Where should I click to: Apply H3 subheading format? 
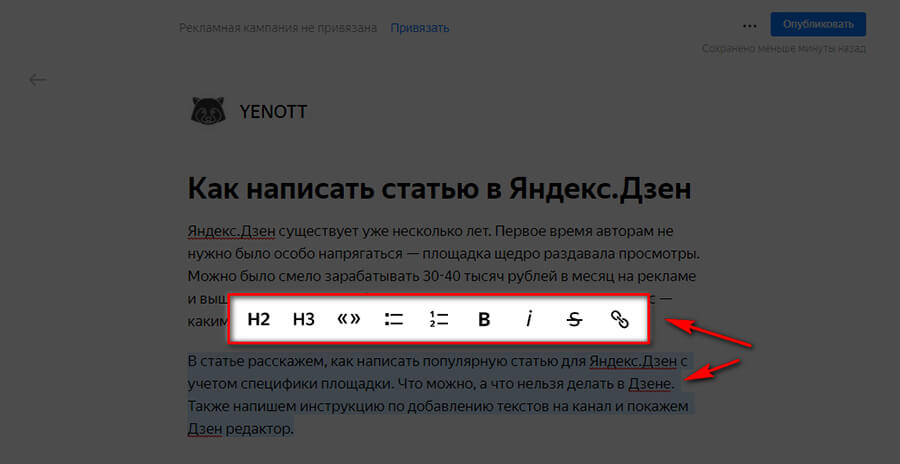pos(304,320)
